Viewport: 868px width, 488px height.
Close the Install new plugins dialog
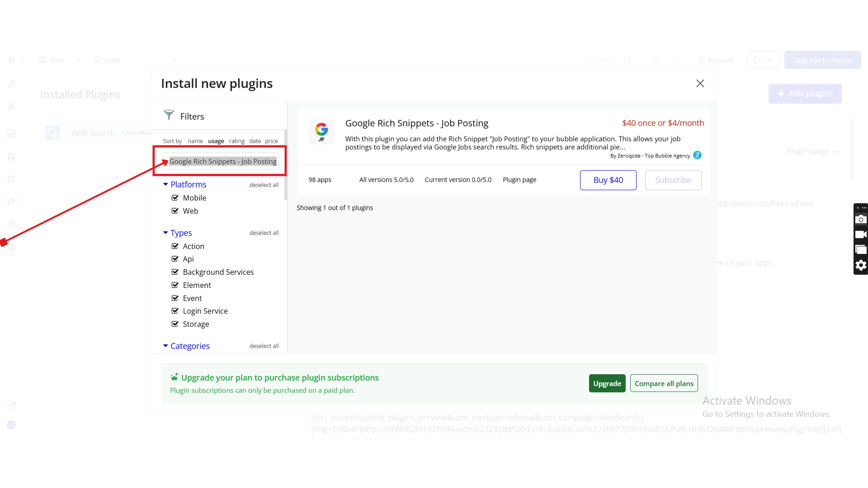click(700, 84)
